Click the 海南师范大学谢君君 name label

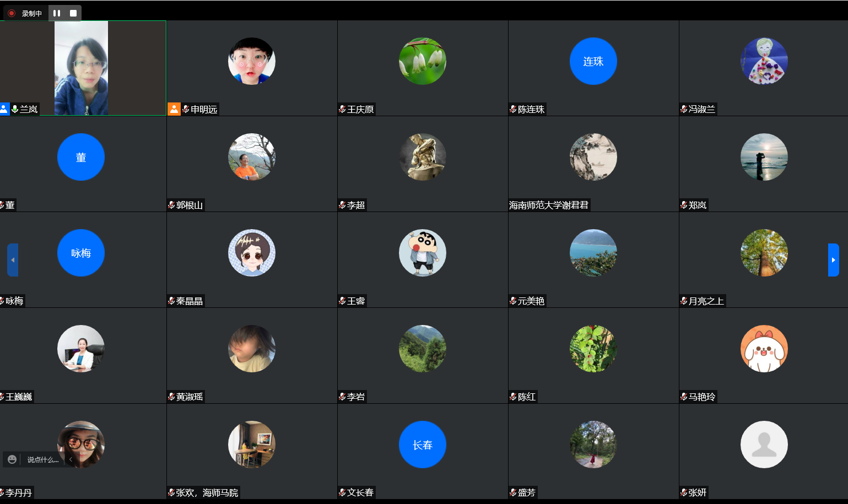548,205
